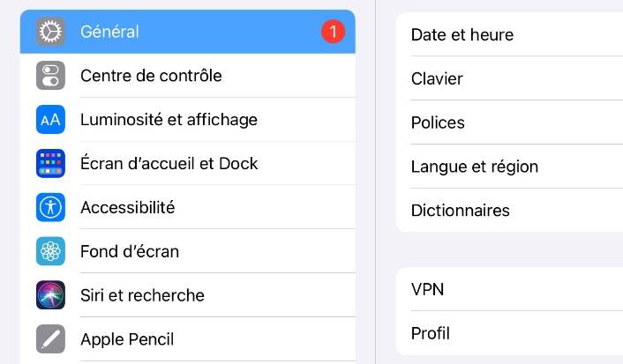
Task: Click the Siri et recherche icon
Action: pyautogui.click(x=50, y=295)
